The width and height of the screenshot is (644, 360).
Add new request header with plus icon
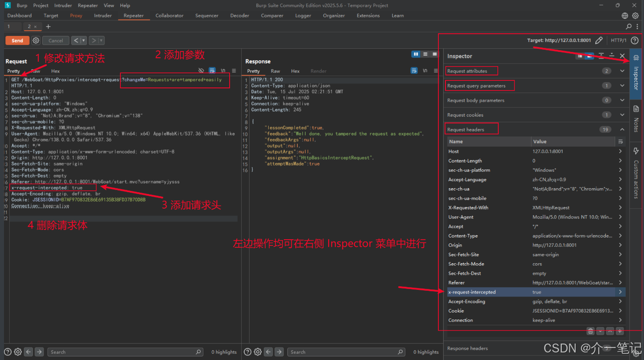pos(620,331)
